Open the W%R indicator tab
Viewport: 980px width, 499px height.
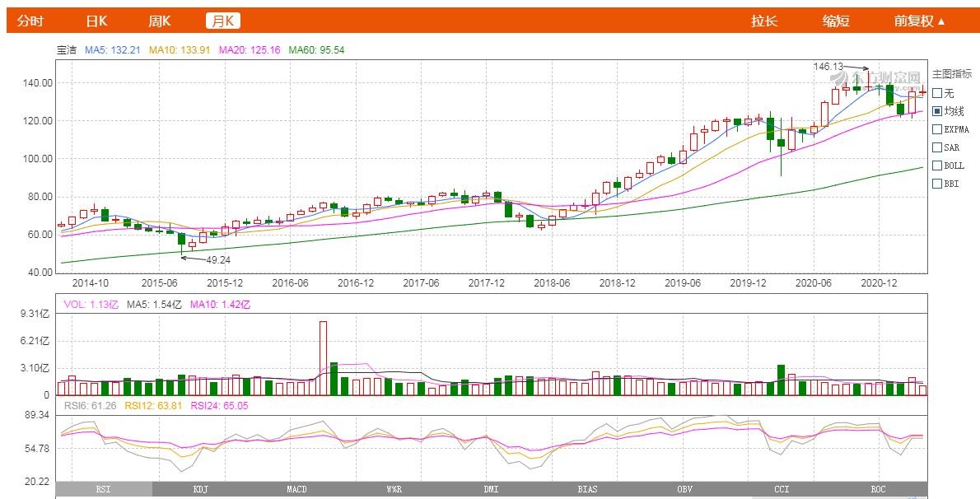[394, 489]
